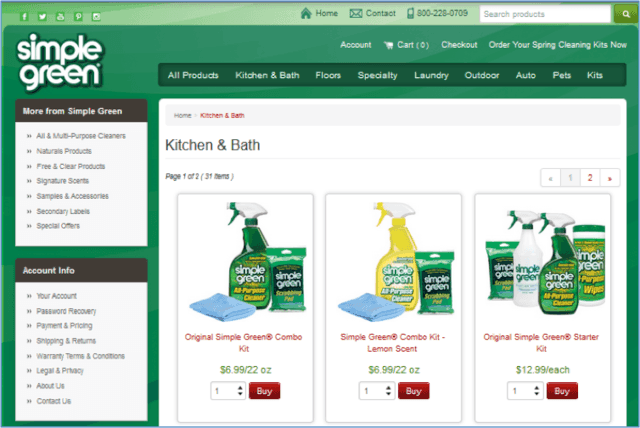Image resolution: width=640 pixels, height=428 pixels.
Task: Click the Contact envelope icon
Action: point(356,14)
